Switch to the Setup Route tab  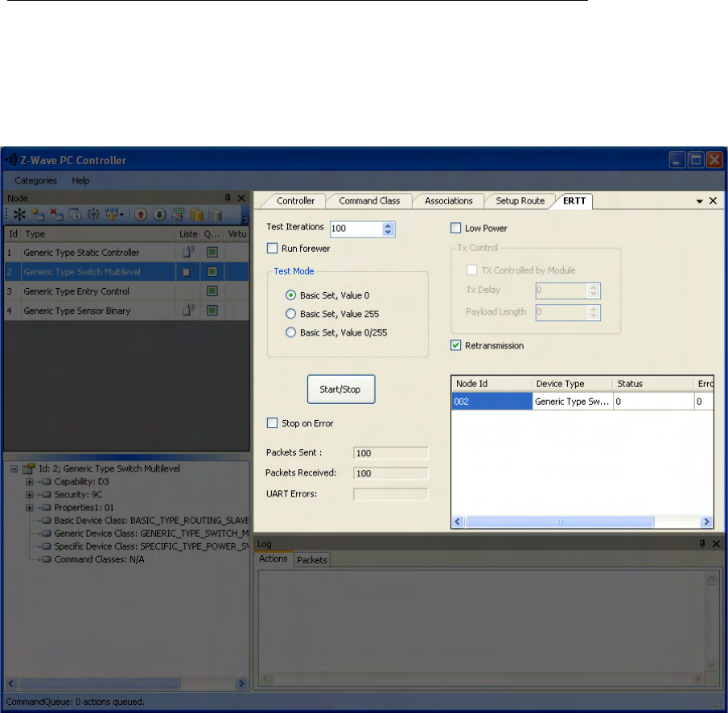coord(520,200)
